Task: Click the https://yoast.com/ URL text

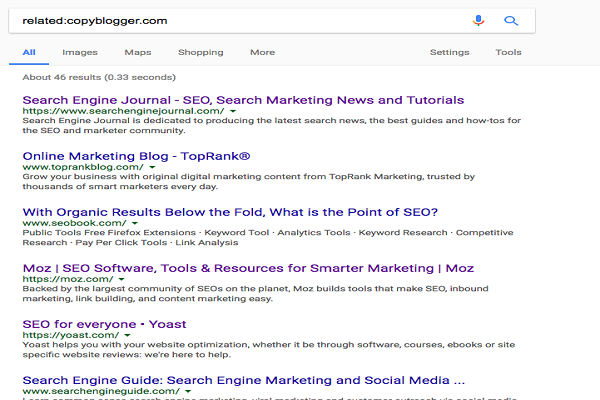Action: (71, 335)
